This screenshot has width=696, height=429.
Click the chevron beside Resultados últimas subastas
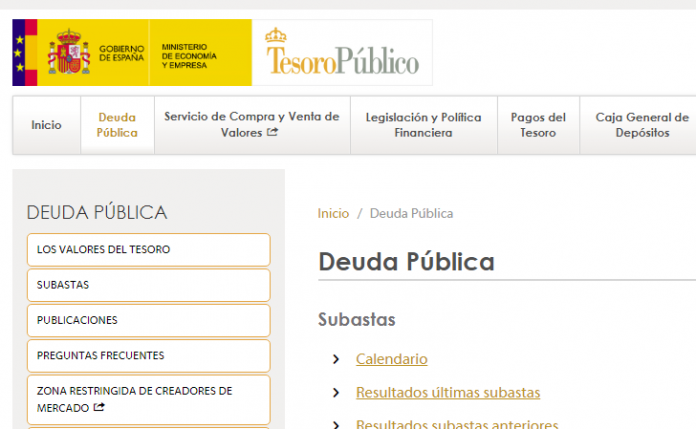[336, 393]
